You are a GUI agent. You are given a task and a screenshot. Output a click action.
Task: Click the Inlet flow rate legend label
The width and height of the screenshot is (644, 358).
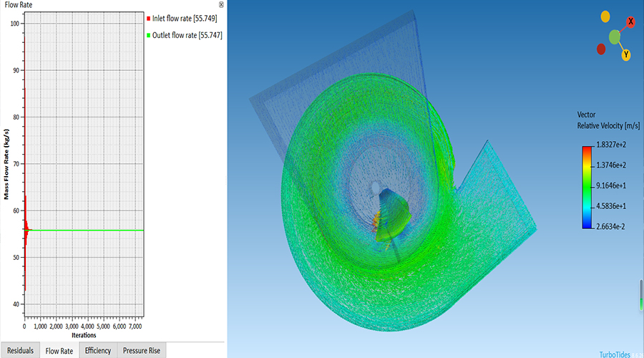coord(187,19)
